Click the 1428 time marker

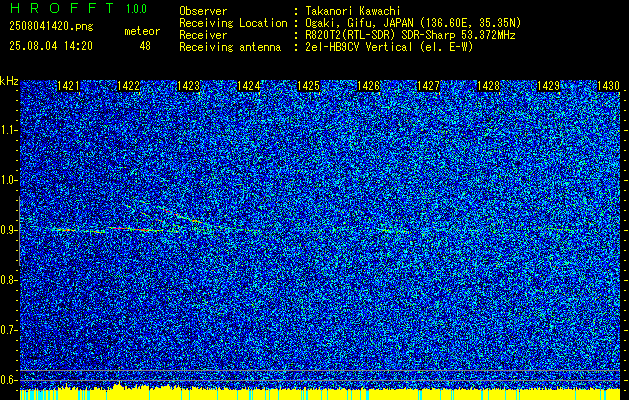pyautogui.click(x=489, y=85)
